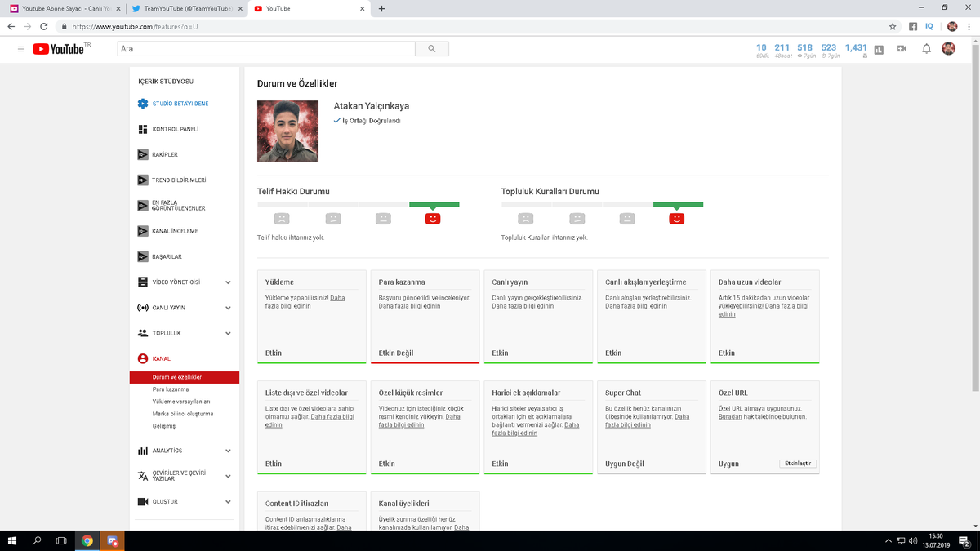This screenshot has height=551, width=980.
Task: Click the Etkinleştir button for Özel URL
Action: click(x=798, y=463)
